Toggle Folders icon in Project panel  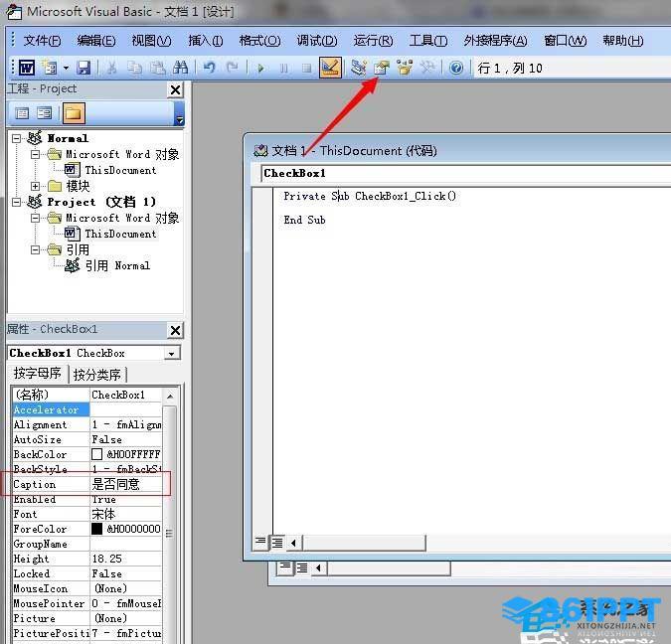click(74, 113)
